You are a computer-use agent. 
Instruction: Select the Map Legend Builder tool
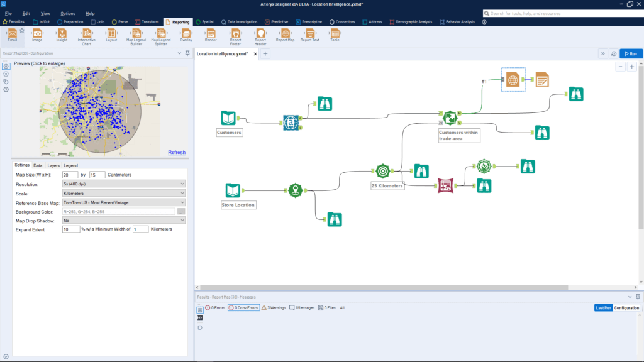(x=136, y=34)
